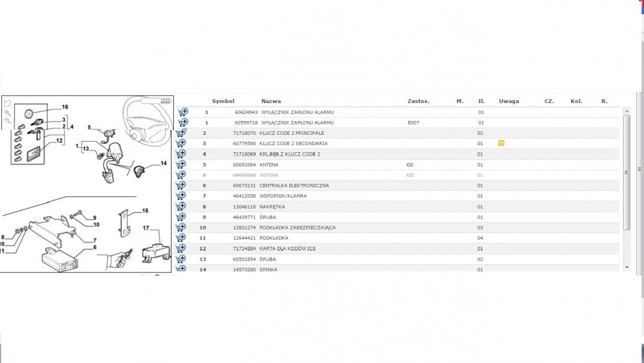644x363 pixels.
Task: Click the KLUCZ CODE 2 SECONDARIA name
Action: click(x=293, y=144)
